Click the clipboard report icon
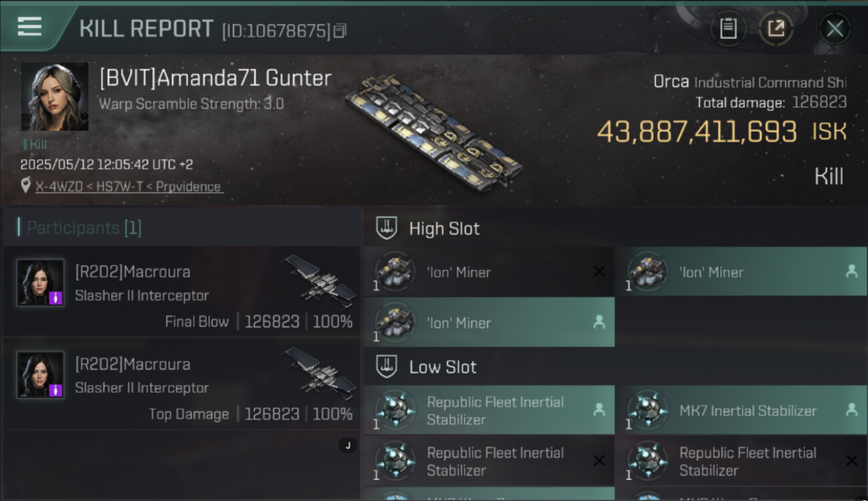Image resolution: width=868 pixels, height=501 pixels. pyautogui.click(x=728, y=28)
